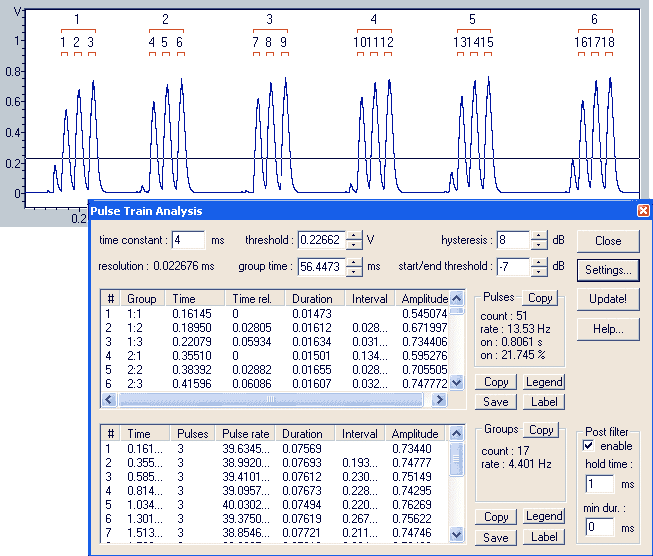Click pulses table Interval column header
Viewport: 653px width, 556px height.
point(369,299)
